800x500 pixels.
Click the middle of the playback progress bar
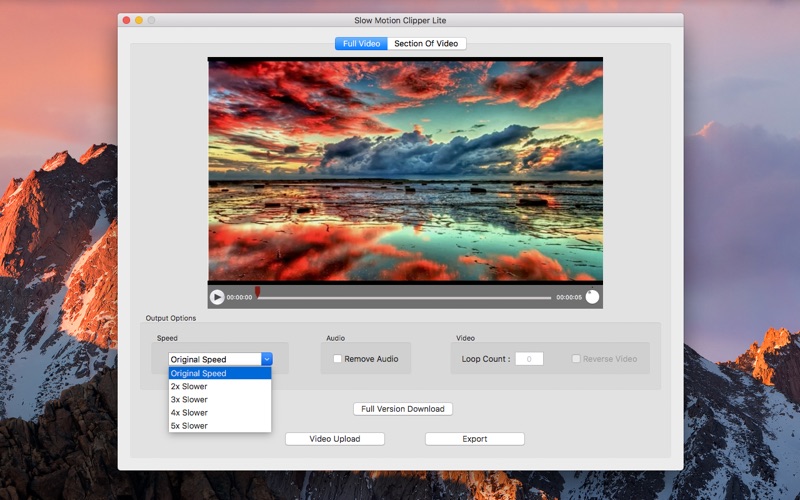tap(404, 297)
